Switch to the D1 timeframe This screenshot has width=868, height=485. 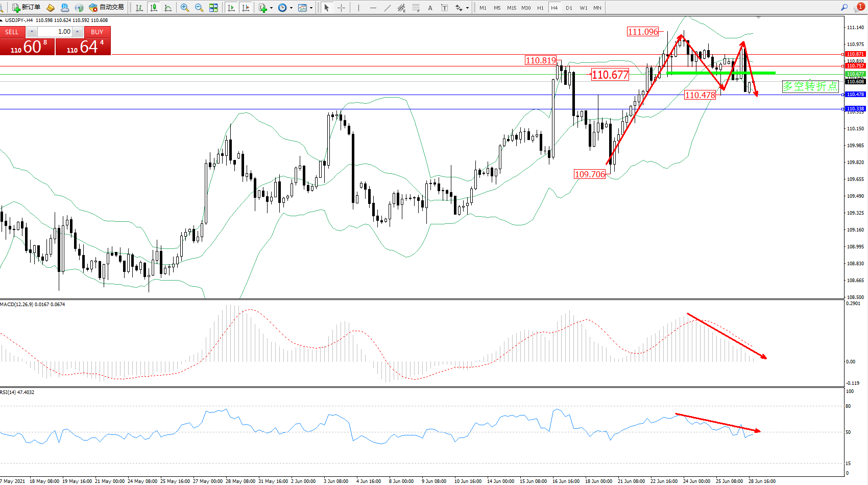(569, 8)
